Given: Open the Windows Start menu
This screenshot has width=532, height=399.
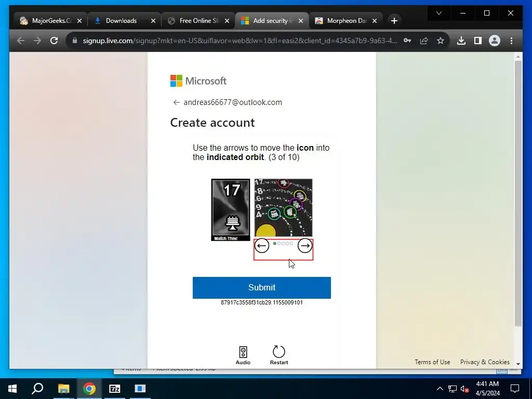Looking at the screenshot, I should click(x=12, y=389).
